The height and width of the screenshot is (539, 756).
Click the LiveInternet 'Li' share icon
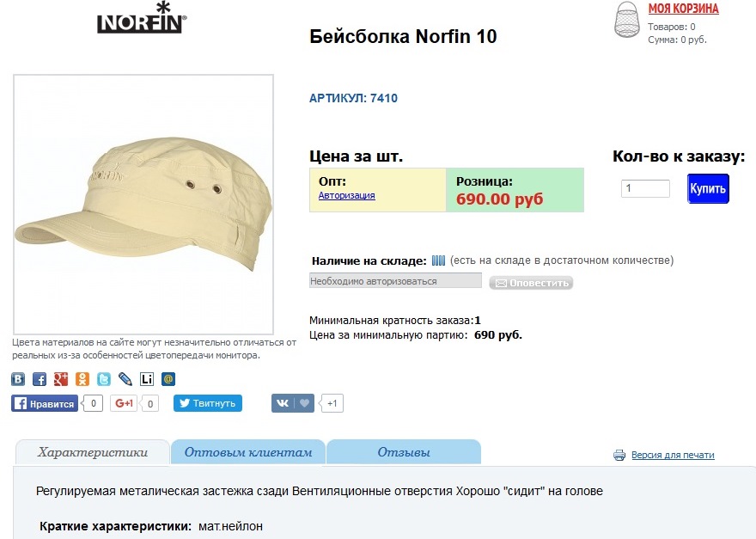point(147,379)
